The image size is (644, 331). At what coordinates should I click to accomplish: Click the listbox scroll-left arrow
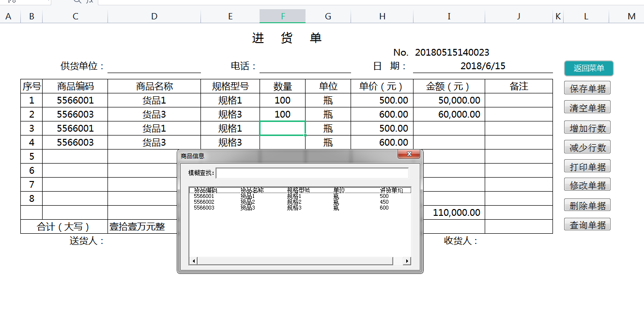193,261
